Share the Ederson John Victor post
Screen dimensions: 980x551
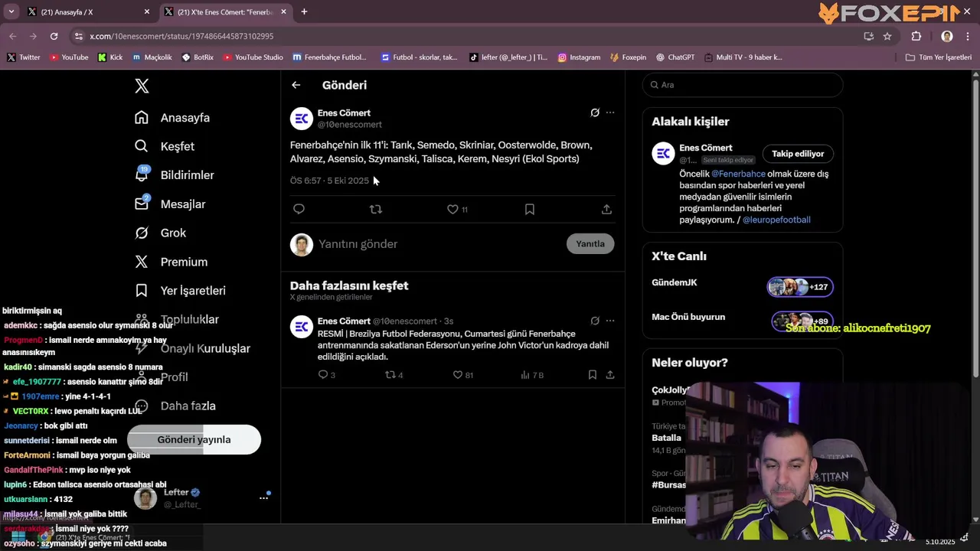(610, 375)
